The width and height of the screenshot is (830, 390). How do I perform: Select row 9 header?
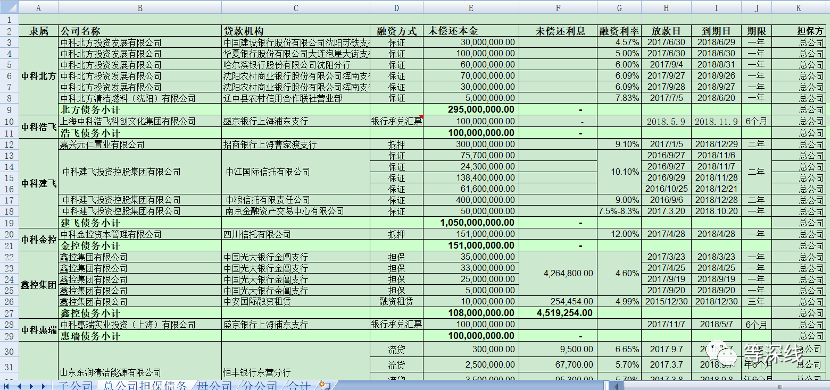[x=9, y=110]
